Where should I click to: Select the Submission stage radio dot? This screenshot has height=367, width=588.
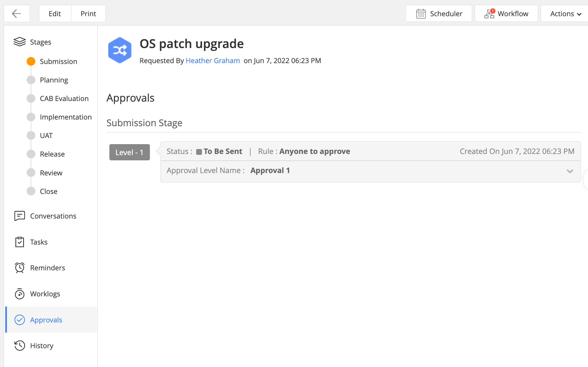click(31, 61)
